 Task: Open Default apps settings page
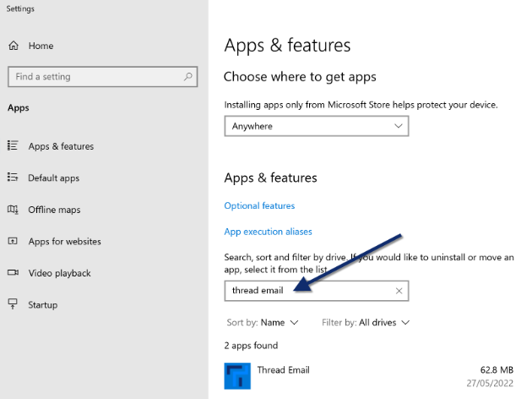click(53, 178)
